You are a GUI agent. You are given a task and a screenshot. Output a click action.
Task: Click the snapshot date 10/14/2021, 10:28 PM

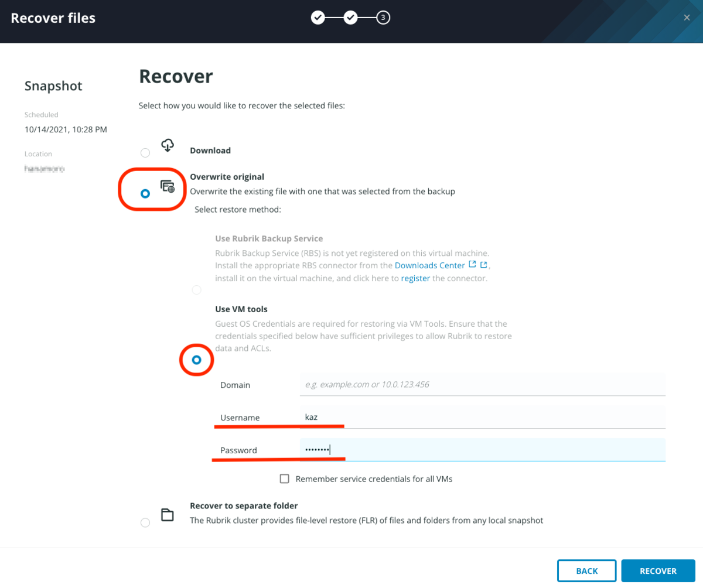66,129
